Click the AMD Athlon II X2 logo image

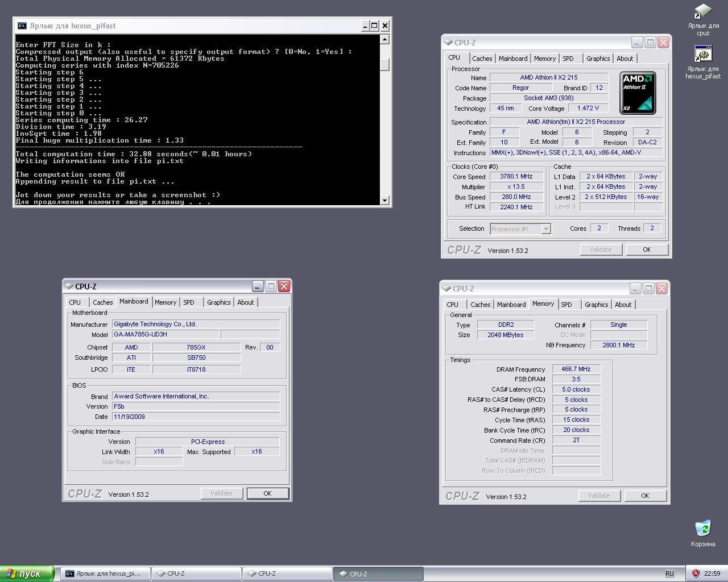[638, 93]
